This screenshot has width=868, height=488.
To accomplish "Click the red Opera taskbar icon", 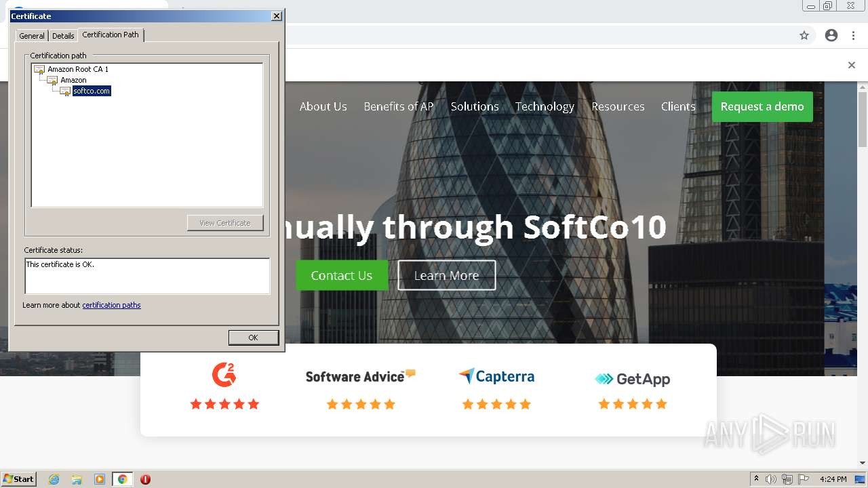I will [x=145, y=479].
